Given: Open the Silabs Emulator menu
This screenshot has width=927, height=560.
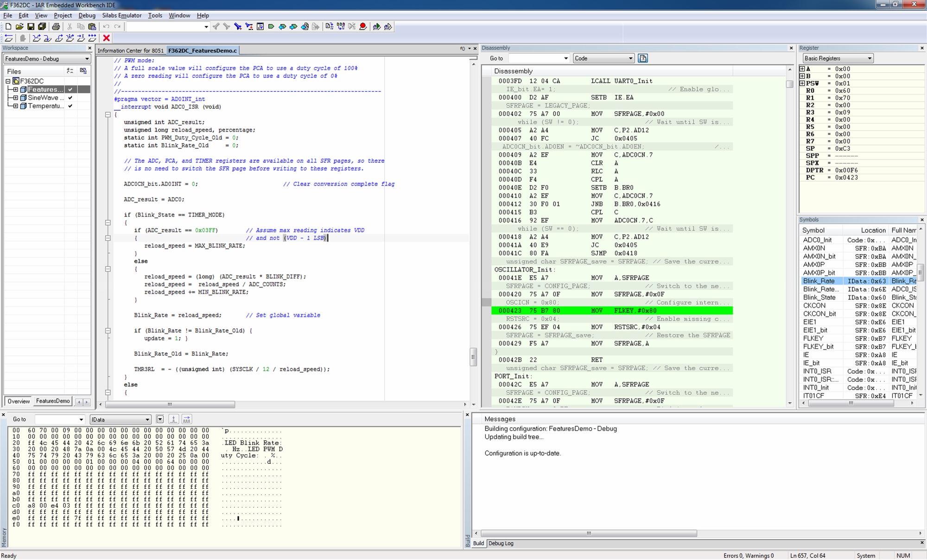Looking at the screenshot, I should click(121, 15).
